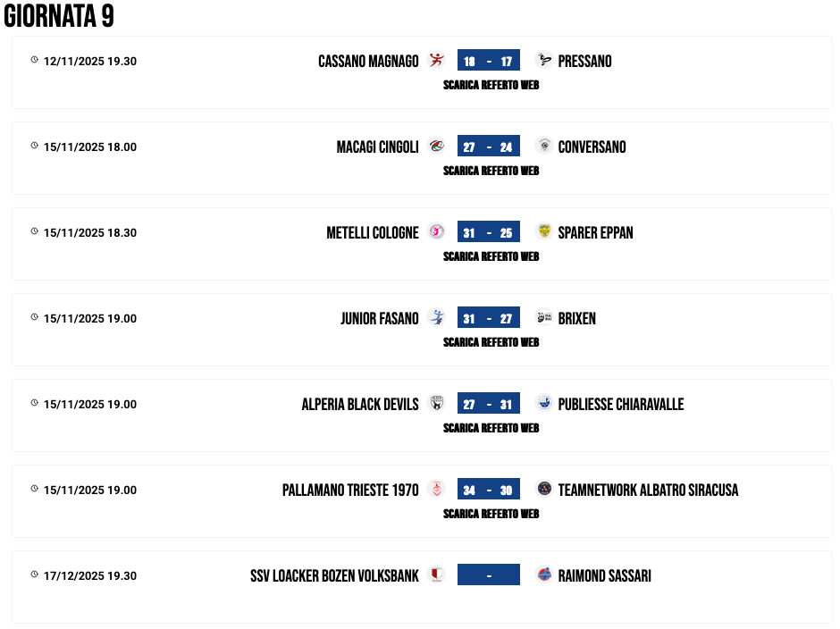Click the empty score box for Bozen–Sassari

pyautogui.click(x=488, y=575)
